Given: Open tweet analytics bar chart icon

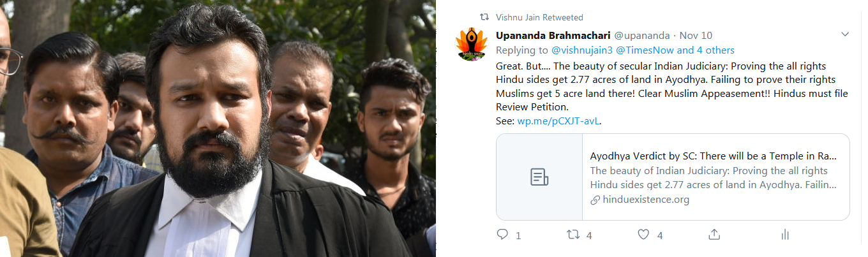Looking at the screenshot, I should pos(785,235).
